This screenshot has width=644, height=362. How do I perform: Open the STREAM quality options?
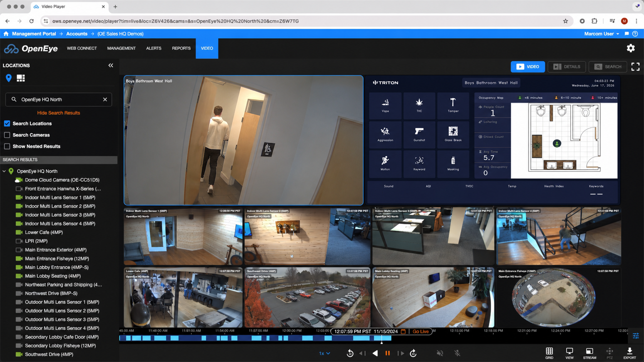pyautogui.click(x=589, y=353)
